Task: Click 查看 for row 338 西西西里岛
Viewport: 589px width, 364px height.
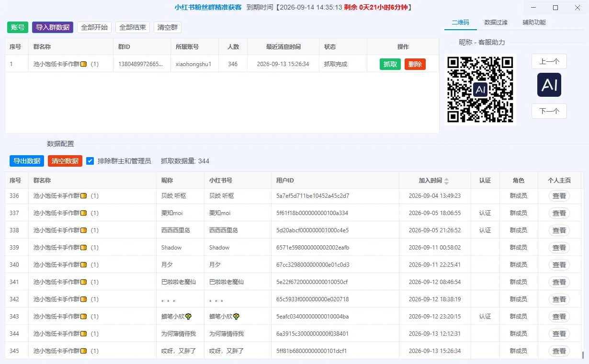Action: click(559, 230)
